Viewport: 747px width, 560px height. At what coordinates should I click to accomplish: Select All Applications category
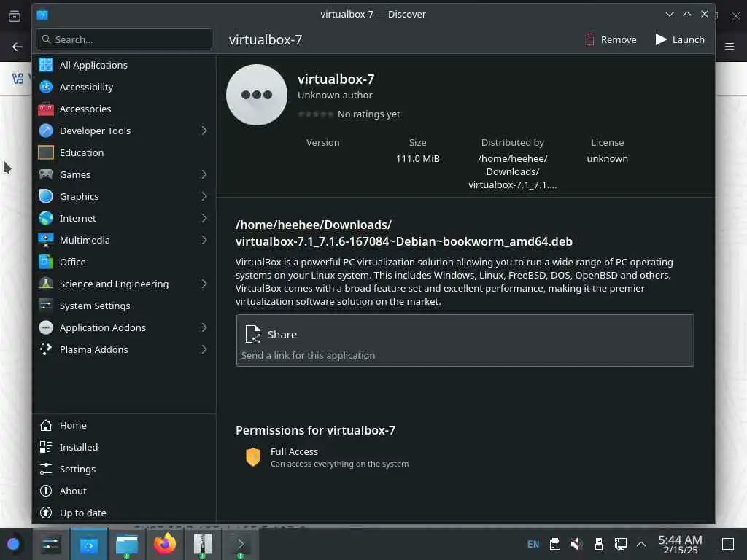(124, 65)
